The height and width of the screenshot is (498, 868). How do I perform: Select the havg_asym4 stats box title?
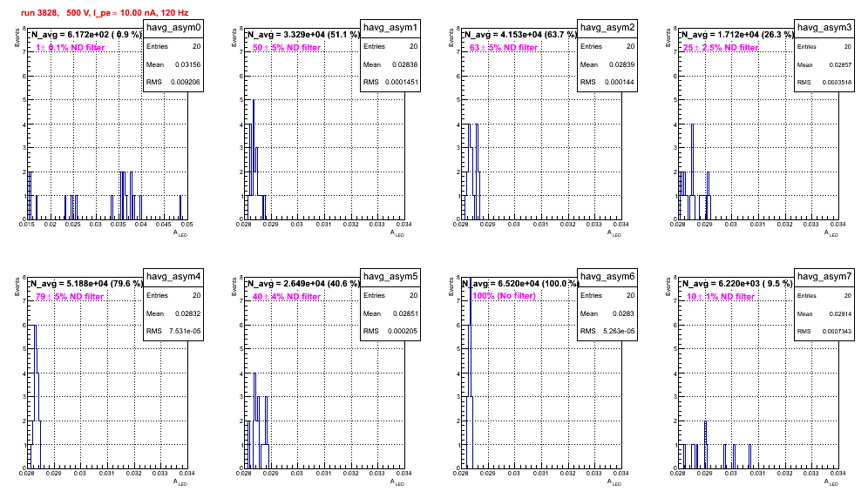pos(173,277)
